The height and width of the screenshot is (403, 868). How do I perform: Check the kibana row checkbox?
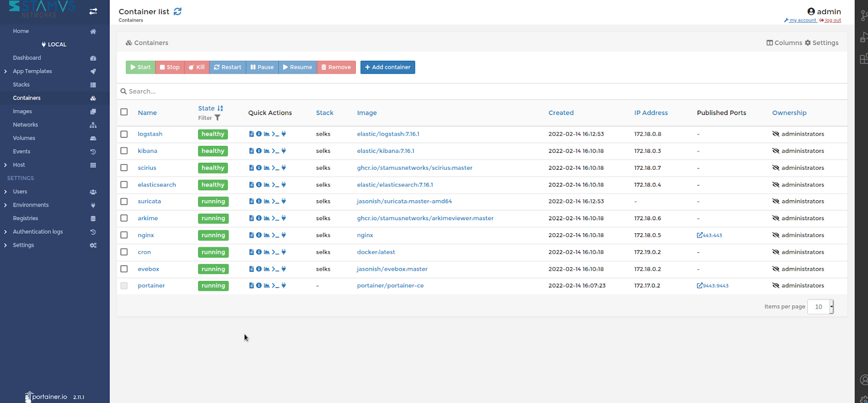(x=124, y=151)
